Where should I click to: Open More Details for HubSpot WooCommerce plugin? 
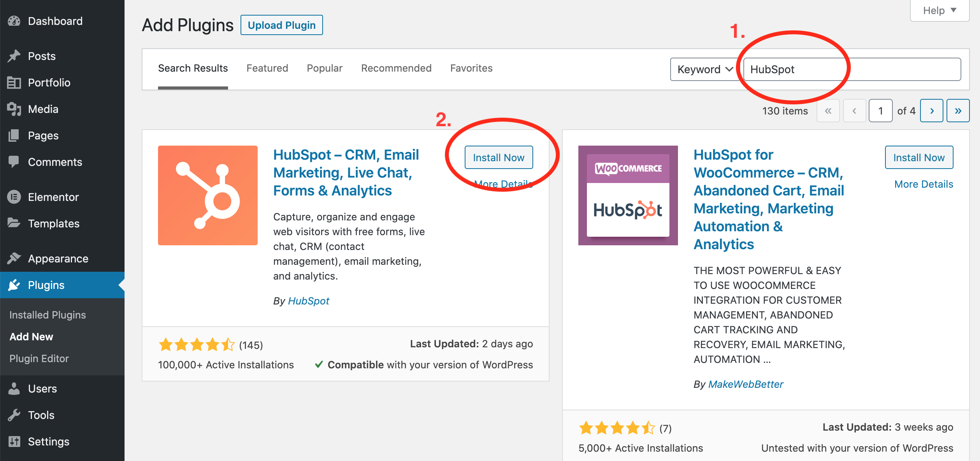click(x=923, y=184)
